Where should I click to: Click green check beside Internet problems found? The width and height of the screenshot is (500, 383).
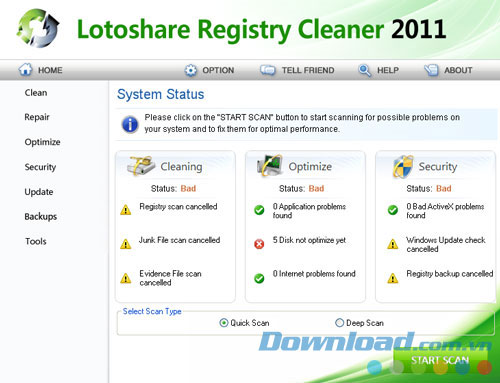pyautogui.click(x=259, y=278)
